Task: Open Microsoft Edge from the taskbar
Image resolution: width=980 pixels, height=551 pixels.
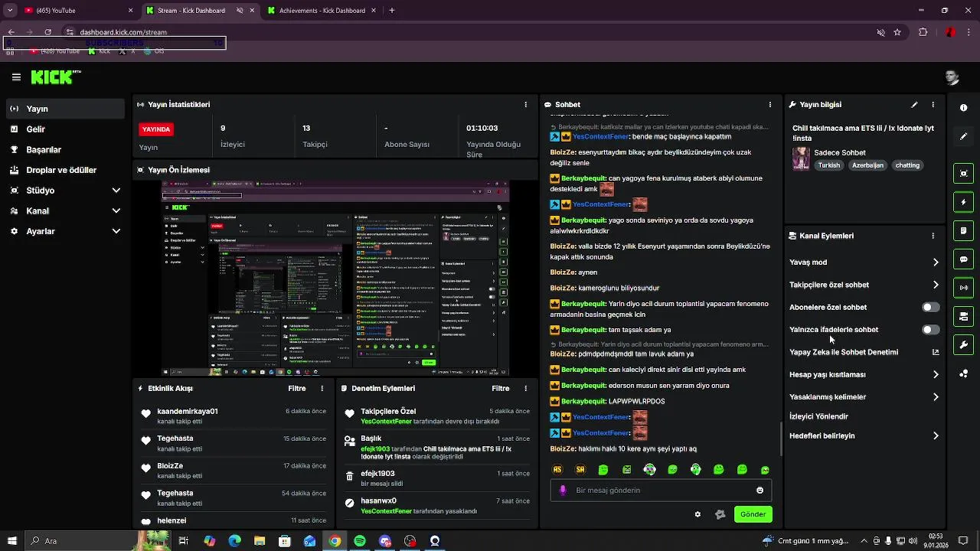Action: [x=234, y=541]
